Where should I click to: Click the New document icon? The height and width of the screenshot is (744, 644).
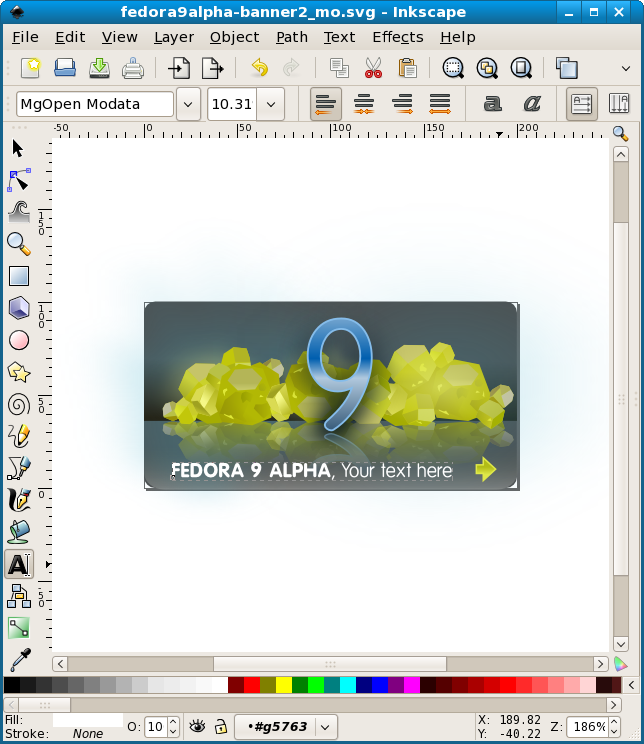point(31,68)
